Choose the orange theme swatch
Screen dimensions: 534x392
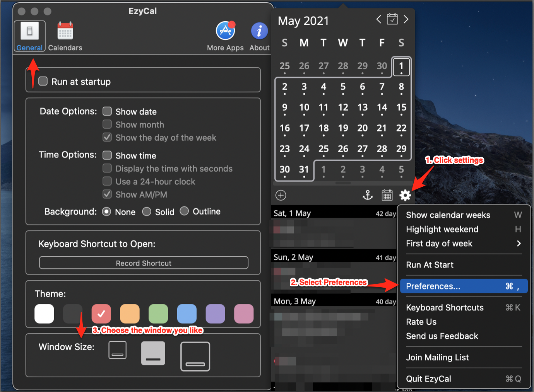pyautogui.click(x=130, y=314)
